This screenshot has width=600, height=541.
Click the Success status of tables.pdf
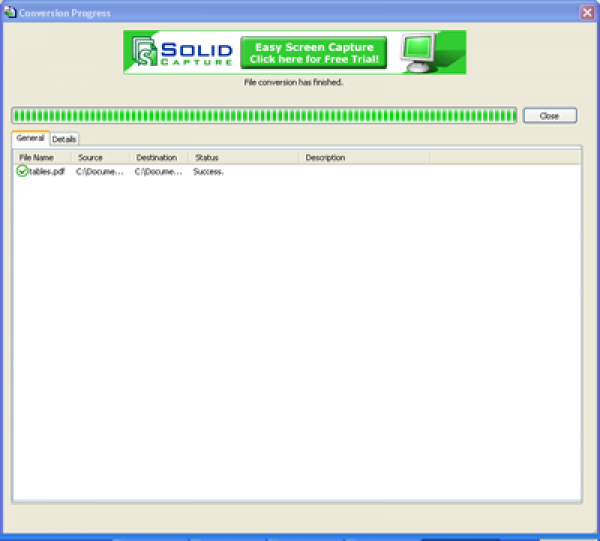(209, 172)
